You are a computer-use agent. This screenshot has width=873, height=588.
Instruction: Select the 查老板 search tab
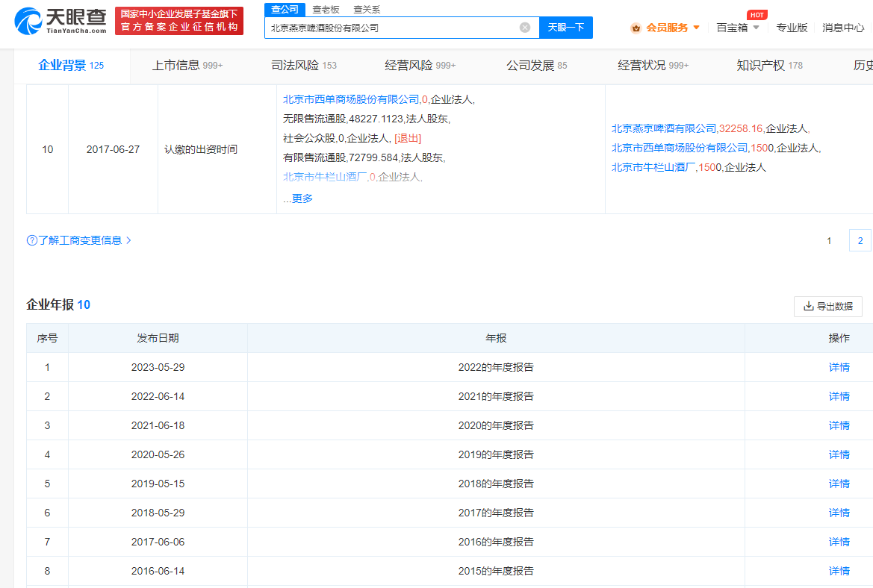(326, 9)
